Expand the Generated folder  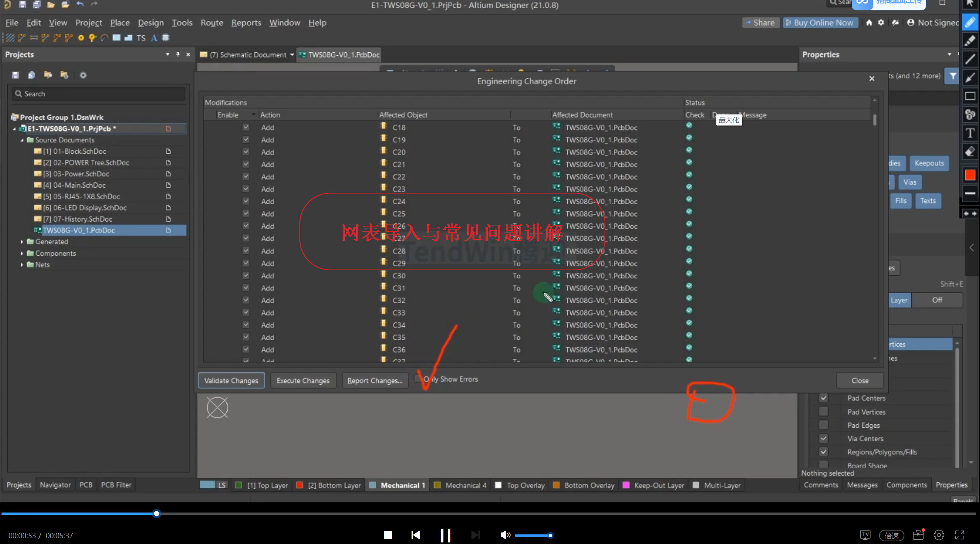click(22, 242)
